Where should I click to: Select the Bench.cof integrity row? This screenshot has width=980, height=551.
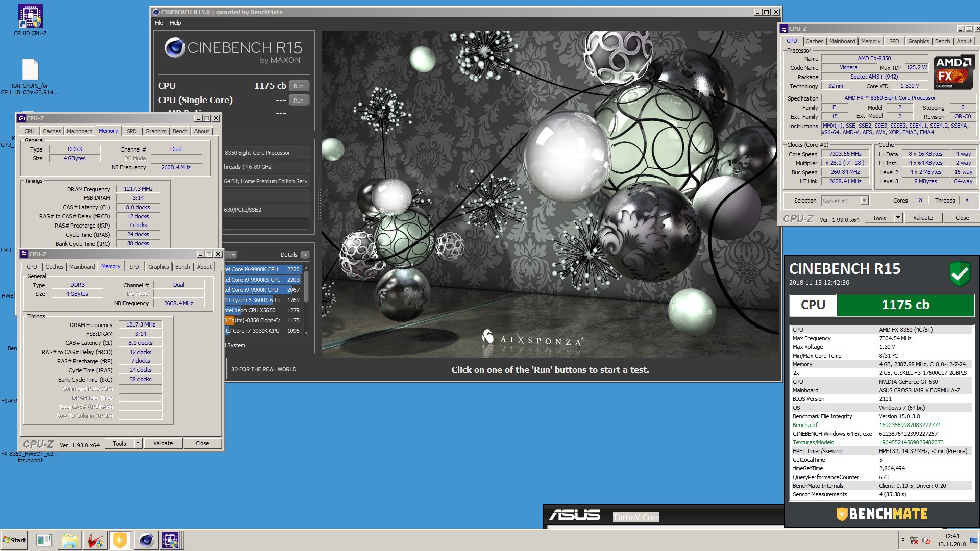[881, 425]
